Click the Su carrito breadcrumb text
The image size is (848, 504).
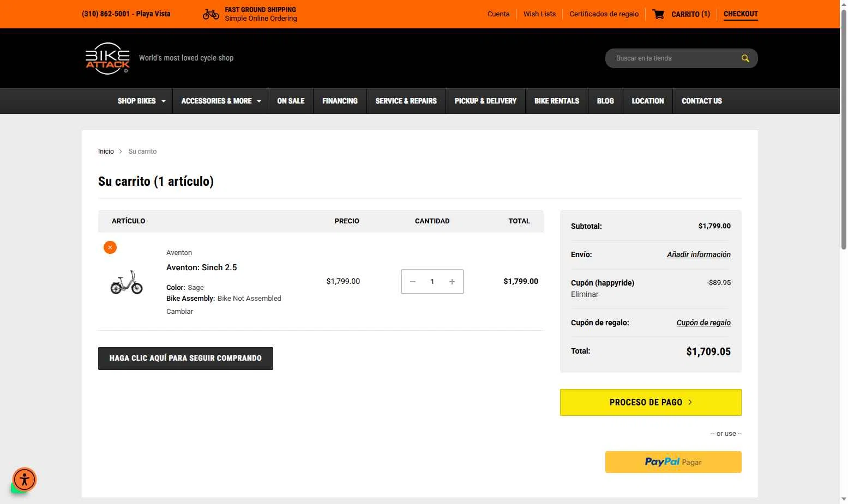click(x=142, y=151)
